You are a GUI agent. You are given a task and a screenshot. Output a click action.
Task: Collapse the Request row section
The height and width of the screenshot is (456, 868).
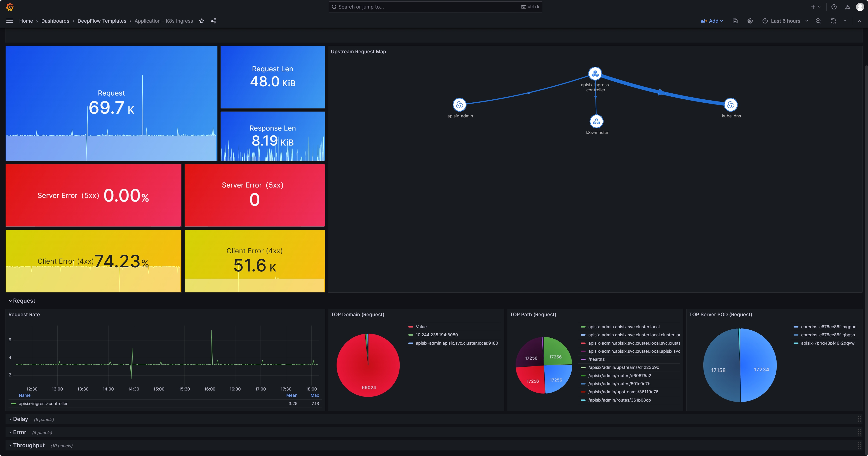23,301
